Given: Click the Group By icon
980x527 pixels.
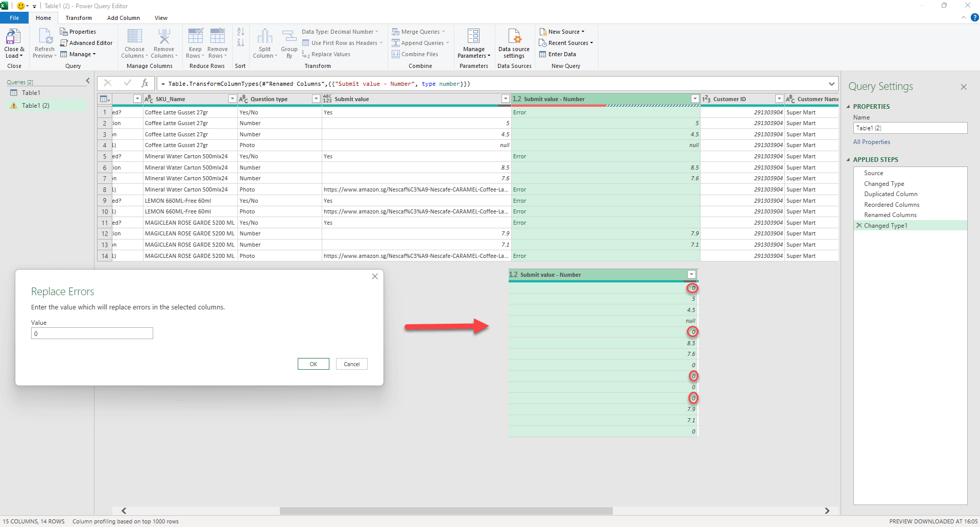Looking at the screenshot, I should 289,37.
